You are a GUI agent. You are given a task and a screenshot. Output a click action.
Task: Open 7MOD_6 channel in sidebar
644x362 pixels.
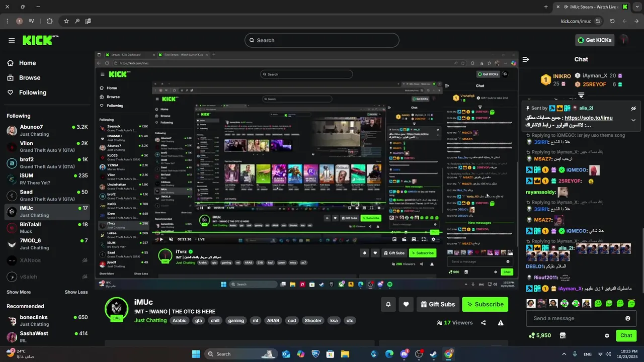(47, 244)
